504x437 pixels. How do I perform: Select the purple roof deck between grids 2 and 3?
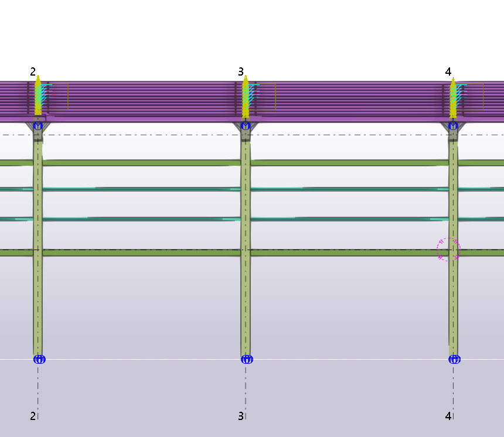(x=141, y=101)
